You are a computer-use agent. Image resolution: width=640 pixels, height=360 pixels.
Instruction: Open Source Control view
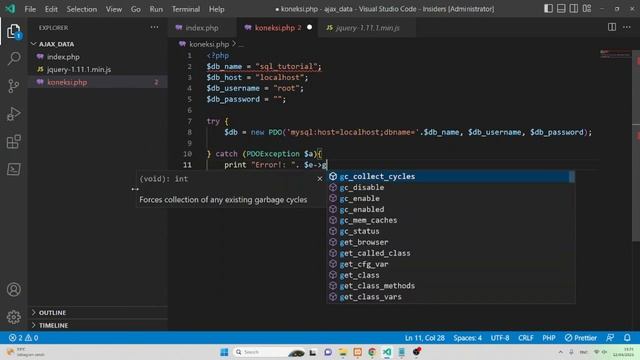point(13,86)
